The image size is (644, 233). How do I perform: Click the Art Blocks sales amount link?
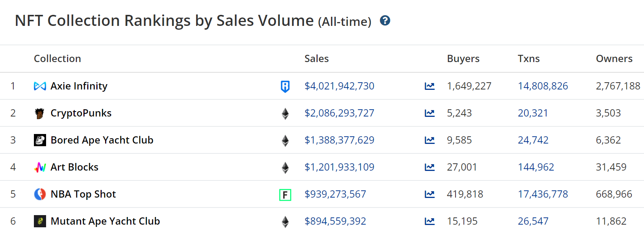pyautogui.click(x=339, y=167)
